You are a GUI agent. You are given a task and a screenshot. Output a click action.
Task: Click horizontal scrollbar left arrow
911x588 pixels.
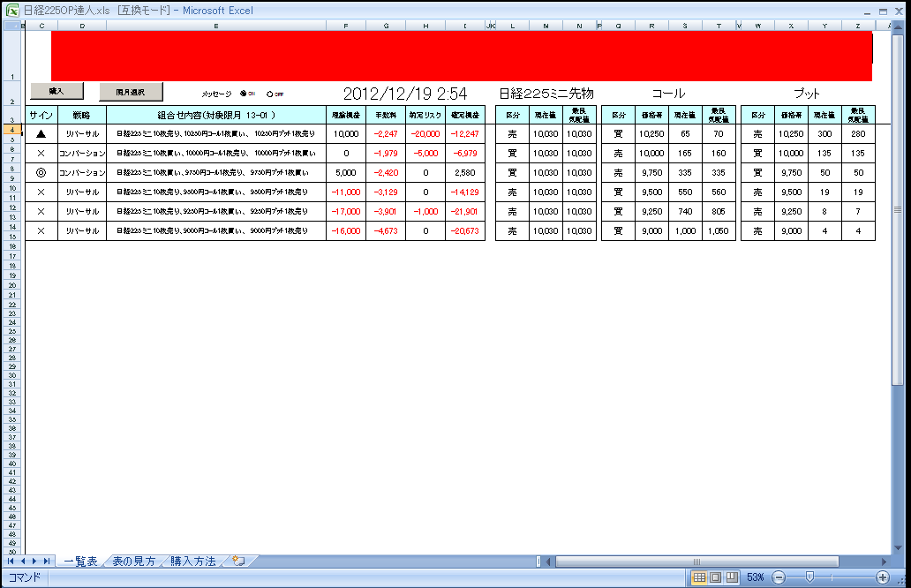(548, 562)
